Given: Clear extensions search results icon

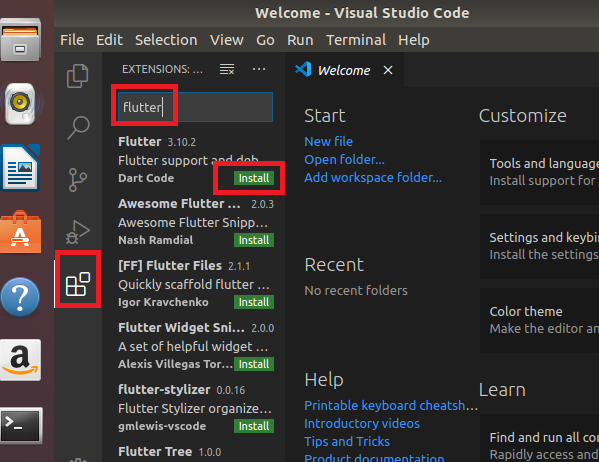Looking at the screenshot, I should [227, 69].
